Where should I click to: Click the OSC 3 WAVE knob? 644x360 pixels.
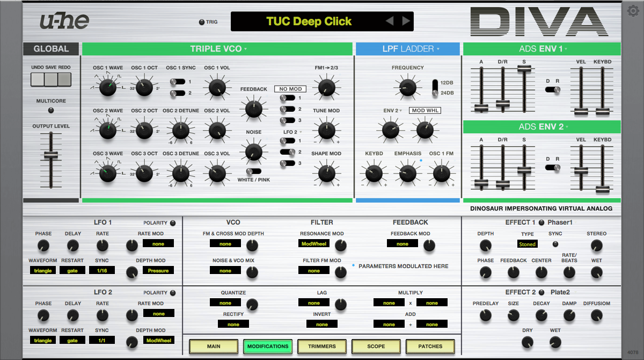108,173
